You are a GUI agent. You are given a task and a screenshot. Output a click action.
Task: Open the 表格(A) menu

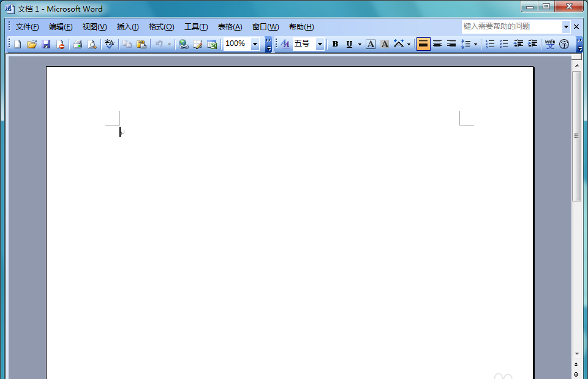point(230,27)
